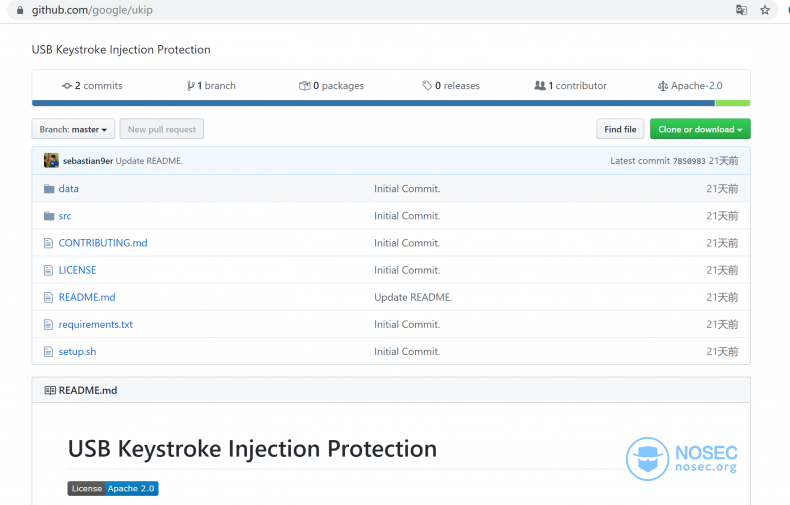The image size is (790, 505).
Task: Click the green language bar segment
Action: pyautogui.click(x=733, y=103)
